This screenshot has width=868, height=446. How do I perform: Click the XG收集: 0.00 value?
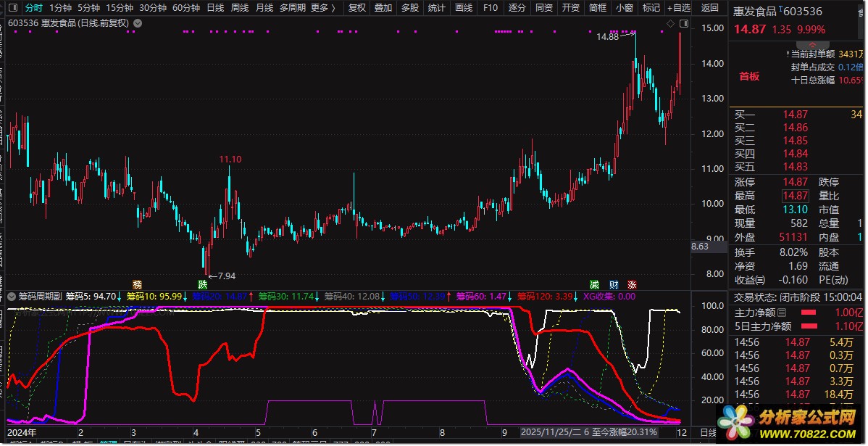(609, 297)
